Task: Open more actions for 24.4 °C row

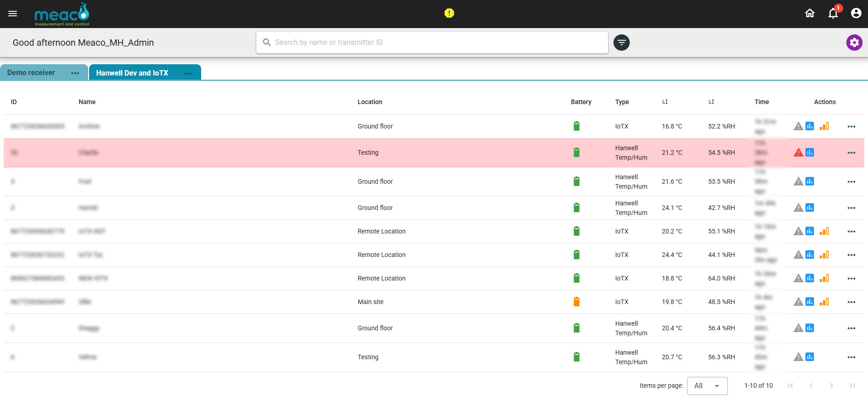Action: click(851, 255)
